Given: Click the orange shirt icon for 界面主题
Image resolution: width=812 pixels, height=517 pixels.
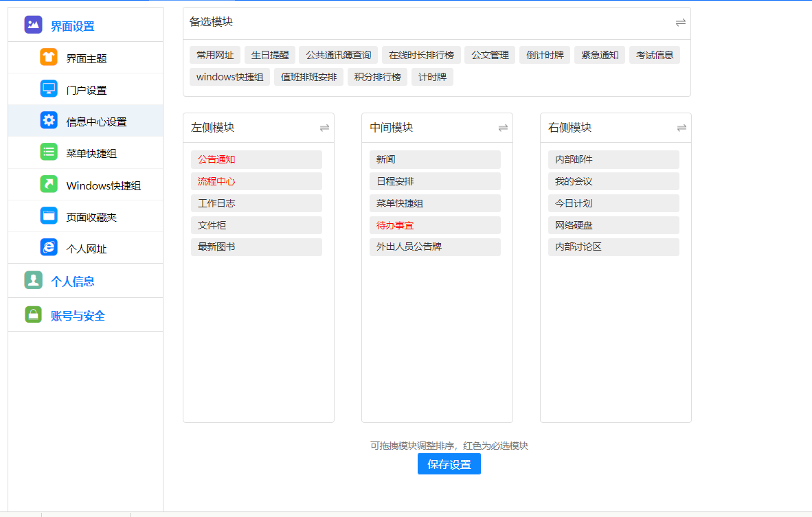Looking at the screenshot, I should [x=49, y=58].
